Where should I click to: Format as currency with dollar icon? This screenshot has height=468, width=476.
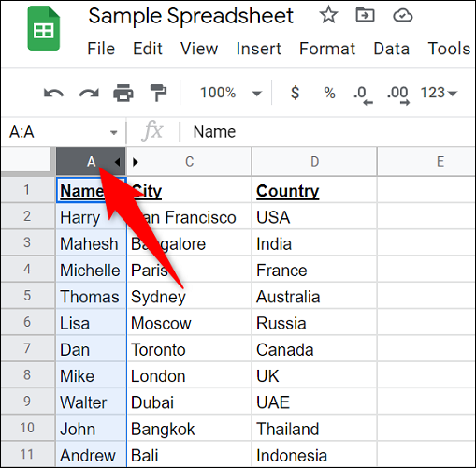[295, 93]
